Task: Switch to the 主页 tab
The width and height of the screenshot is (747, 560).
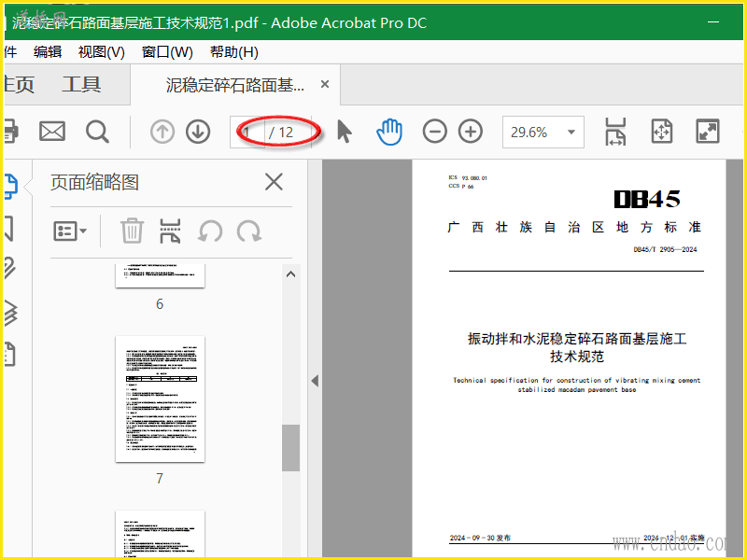Action: 19,85
